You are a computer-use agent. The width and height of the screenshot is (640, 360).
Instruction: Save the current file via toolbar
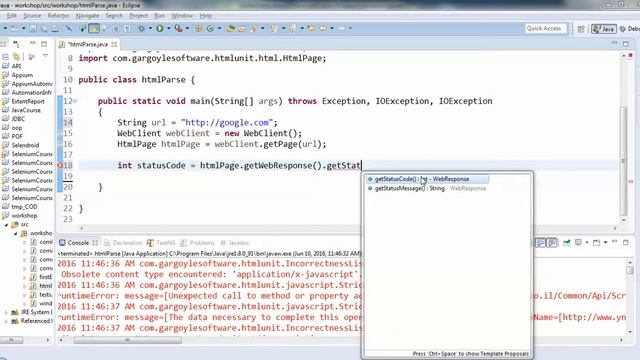tap(33, 29)
